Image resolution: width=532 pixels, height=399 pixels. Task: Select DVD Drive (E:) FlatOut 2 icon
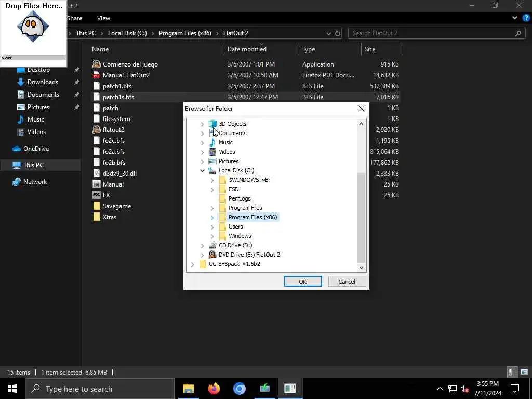click(212, 255)
